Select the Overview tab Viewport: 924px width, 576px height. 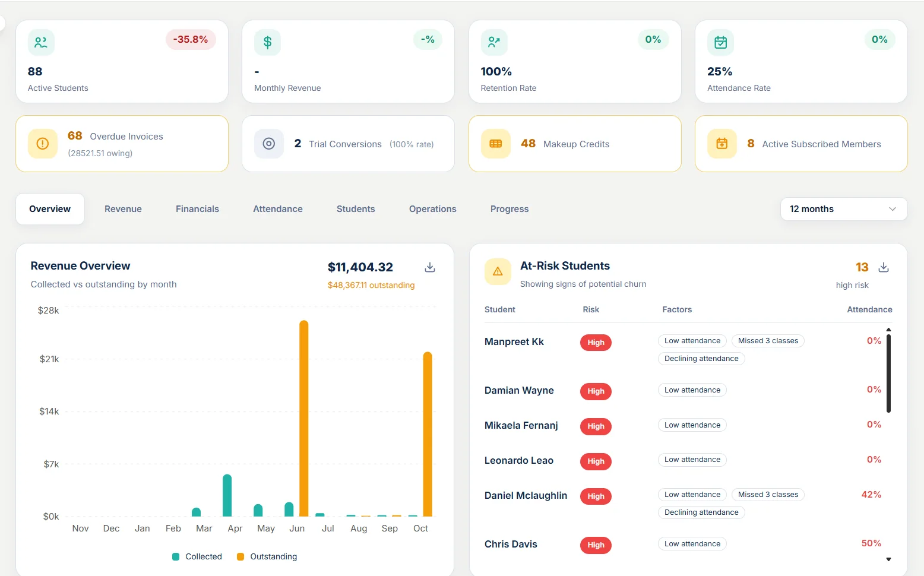click(x=50, y=209)
